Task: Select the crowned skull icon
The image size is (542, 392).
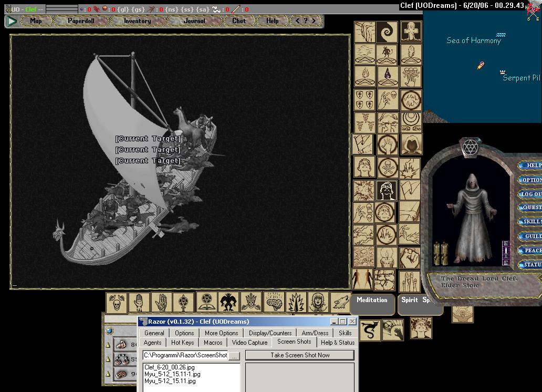Action: pos(251,302)
